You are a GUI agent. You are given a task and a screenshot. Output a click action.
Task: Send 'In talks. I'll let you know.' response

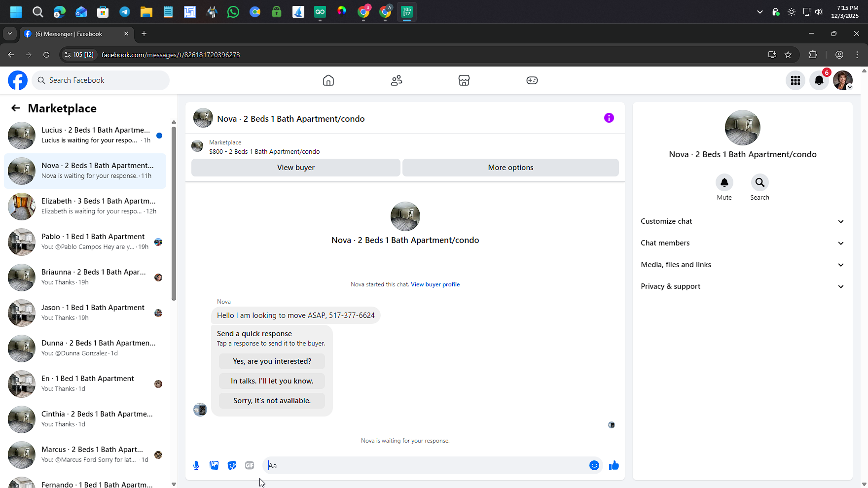(272, 381)
